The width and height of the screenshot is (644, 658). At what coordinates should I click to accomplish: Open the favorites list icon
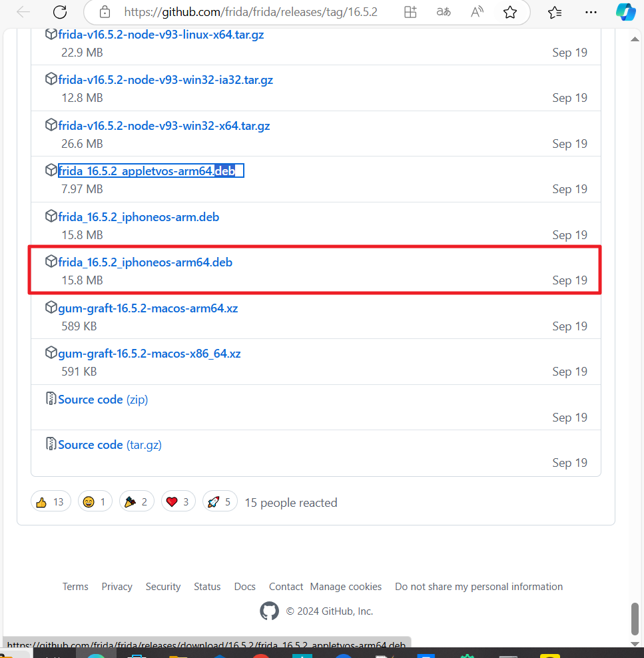coord(555,13)
